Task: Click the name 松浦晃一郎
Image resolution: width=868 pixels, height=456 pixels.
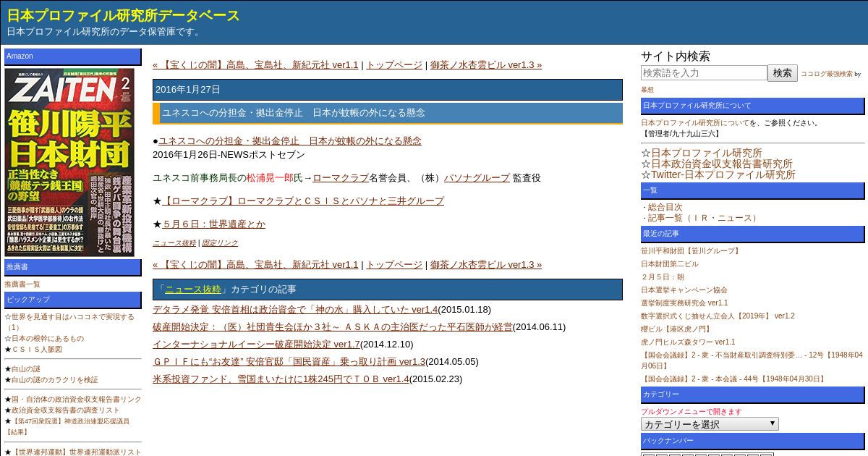Action: click(270, 177)
